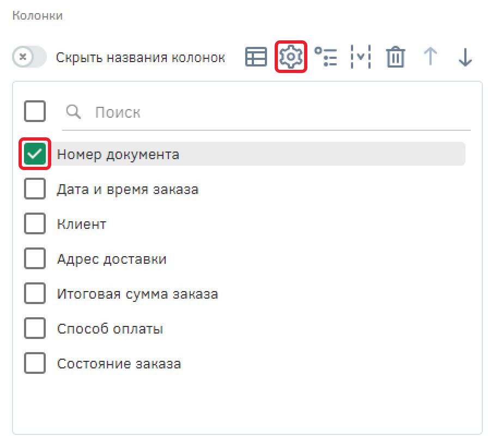Open column settings via gear icon

pyautogui.click(x=291, y=57)
